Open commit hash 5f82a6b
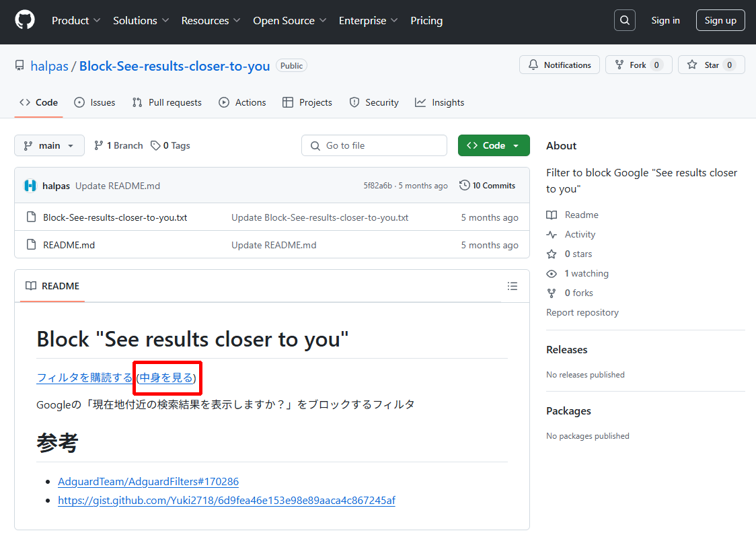 point(377,186)
